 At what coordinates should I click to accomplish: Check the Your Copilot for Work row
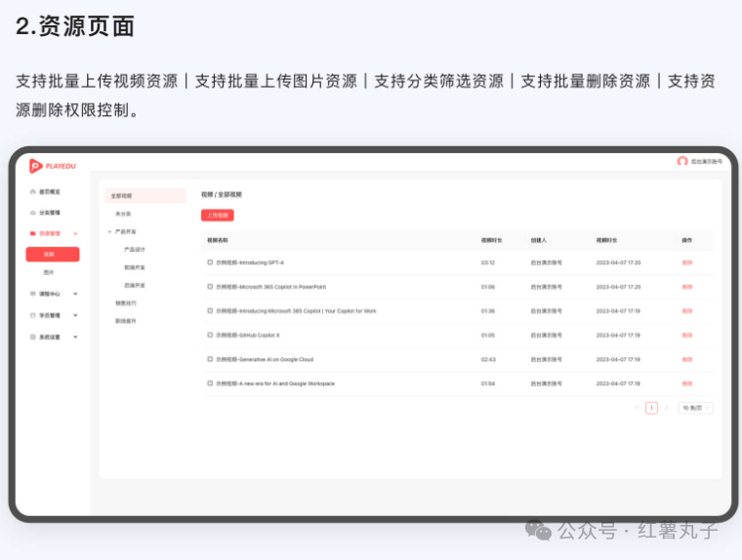tap(210, 311)
